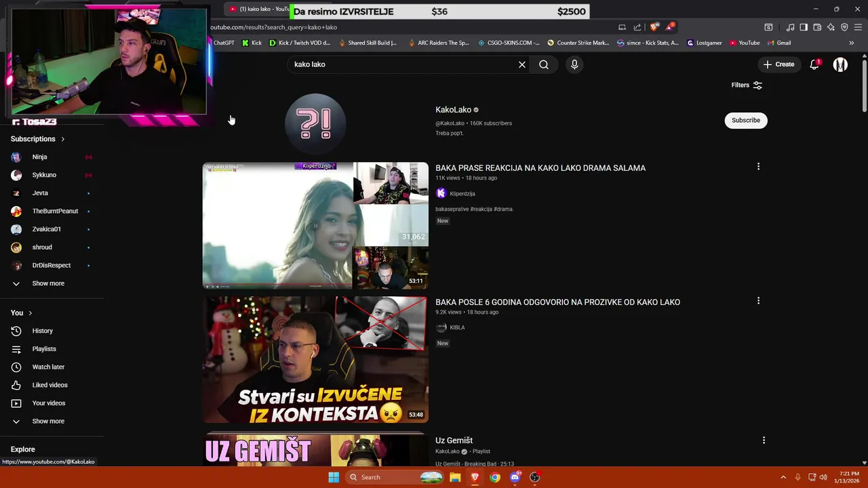The image size is (868, 488).
Task: Open ARC Raiders bookmark
Action: point(438,43)
